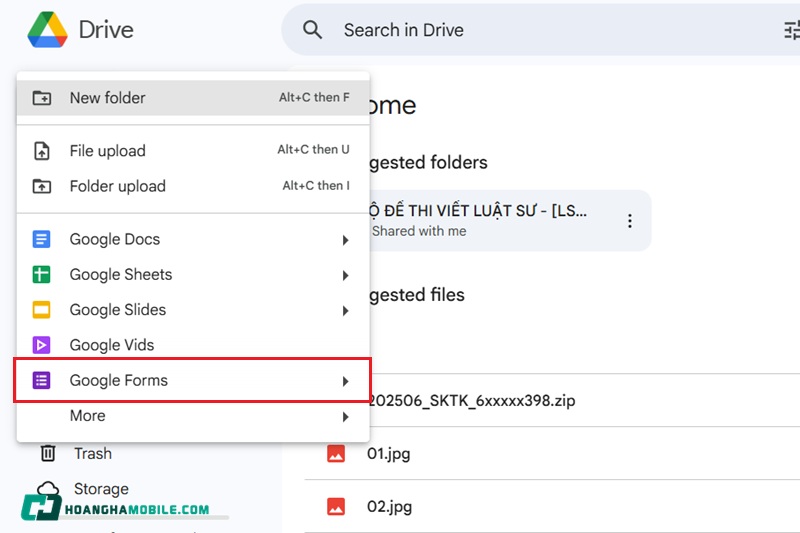Expand the Google Docs submenu arrow
This screenshot has width=800, height=533.
coord(345,240)
